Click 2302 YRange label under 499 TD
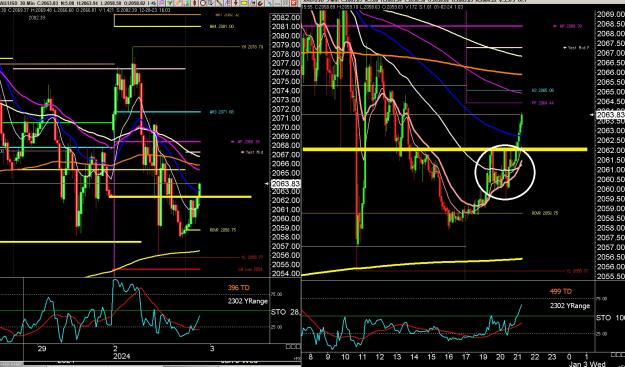This screenshot has height=367, width=625. (x=570, y=306)
